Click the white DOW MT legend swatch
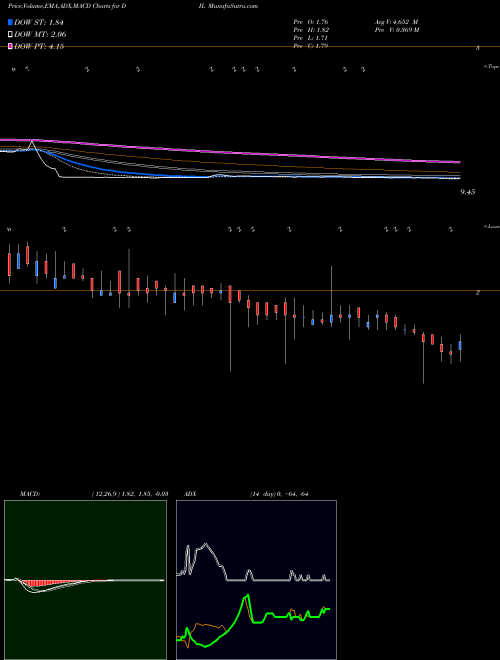This screenshot has width=500, height=660. point(11,34)
